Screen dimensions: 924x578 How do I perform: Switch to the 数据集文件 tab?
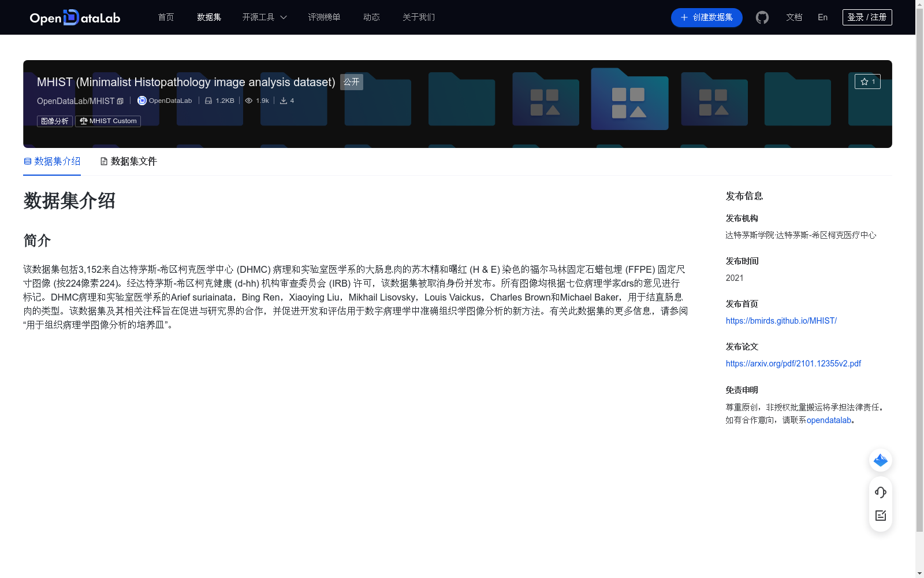pyautogui.click(x=128, y=161)
